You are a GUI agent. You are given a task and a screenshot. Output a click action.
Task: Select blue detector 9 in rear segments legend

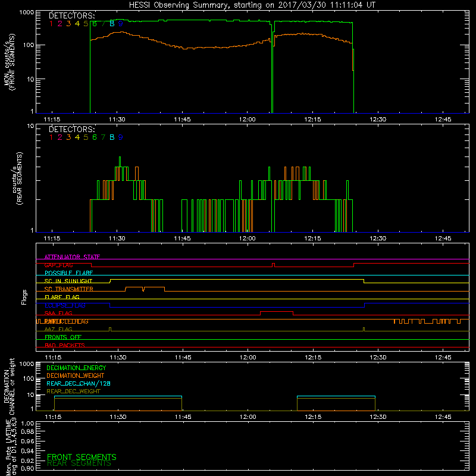tap(121, 137)
